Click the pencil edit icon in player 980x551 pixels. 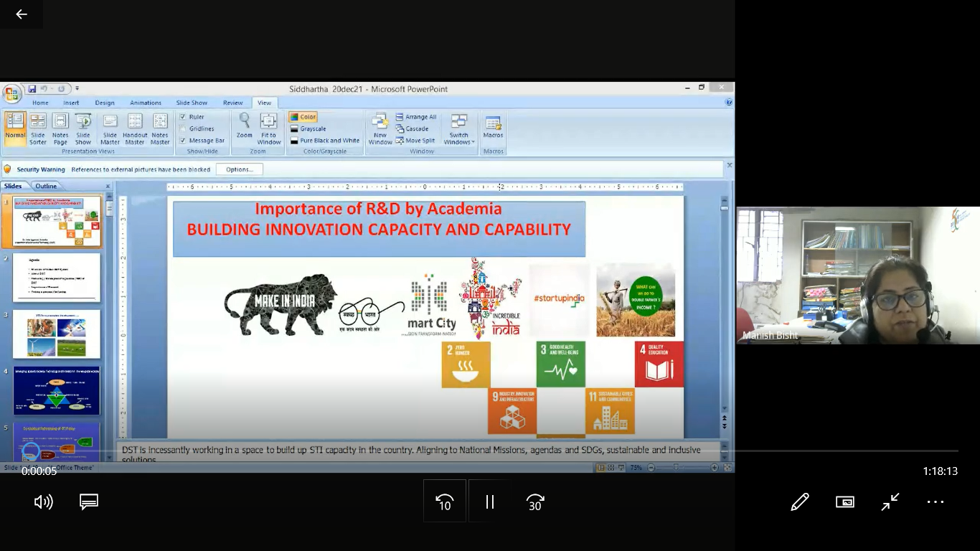(x=800, y=501)
